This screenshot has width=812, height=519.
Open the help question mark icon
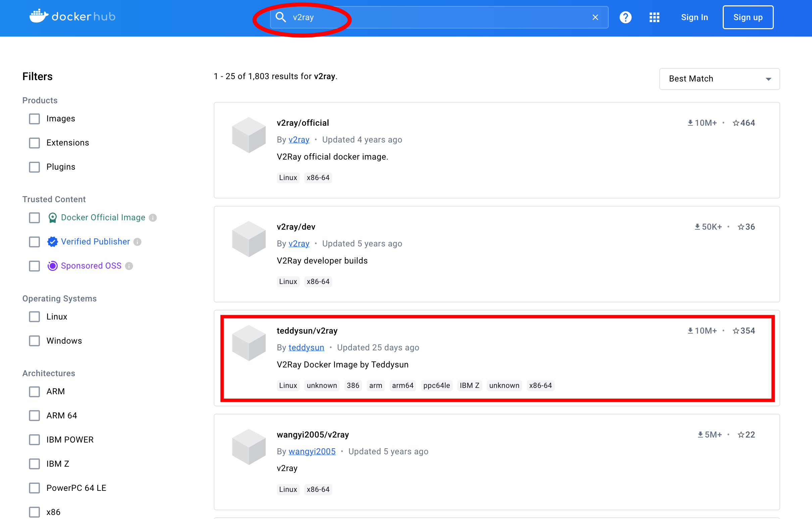pos(625,17)
